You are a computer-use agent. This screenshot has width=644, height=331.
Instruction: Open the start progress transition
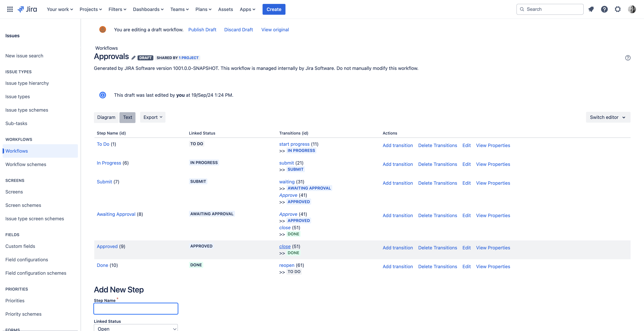(x=294, y=144)
